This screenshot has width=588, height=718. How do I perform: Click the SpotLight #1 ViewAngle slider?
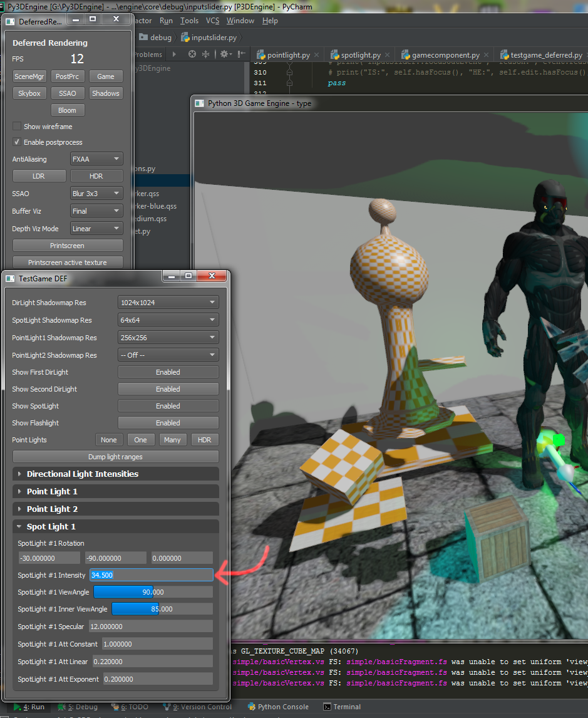pos(153,592)
